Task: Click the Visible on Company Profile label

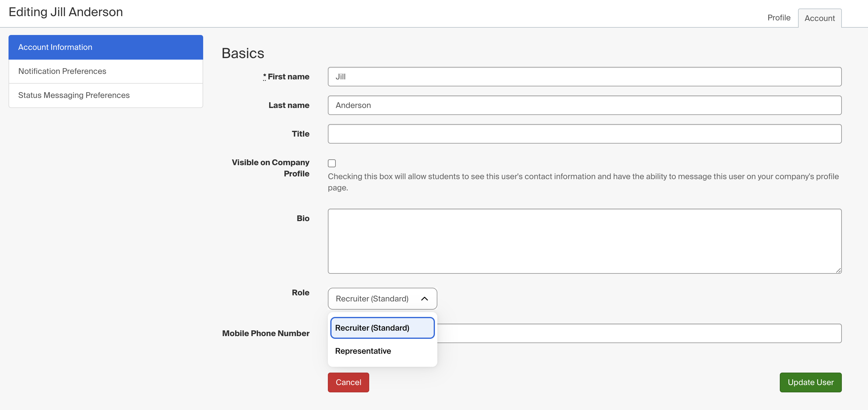Action: click(270, 168)
